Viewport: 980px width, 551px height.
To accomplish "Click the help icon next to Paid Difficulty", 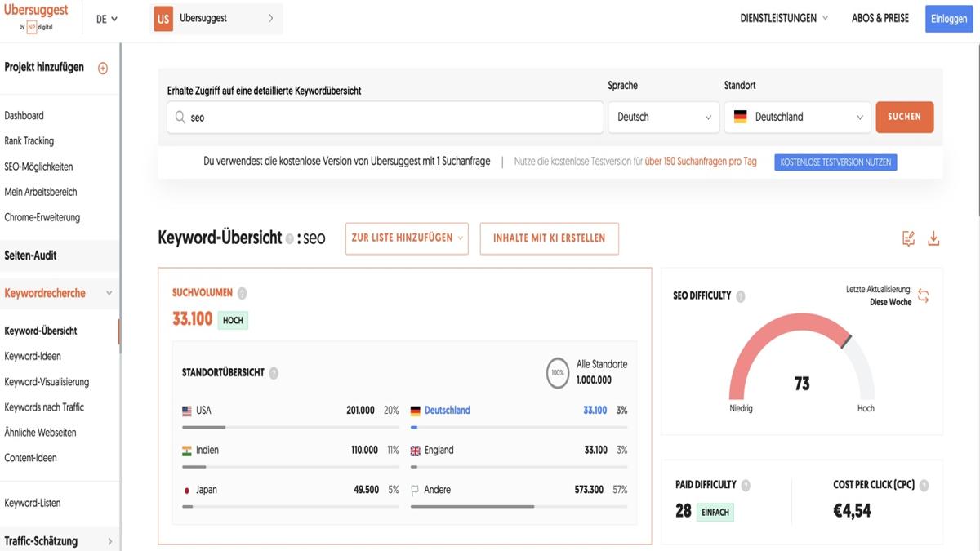I will click(x=746, y=485).
